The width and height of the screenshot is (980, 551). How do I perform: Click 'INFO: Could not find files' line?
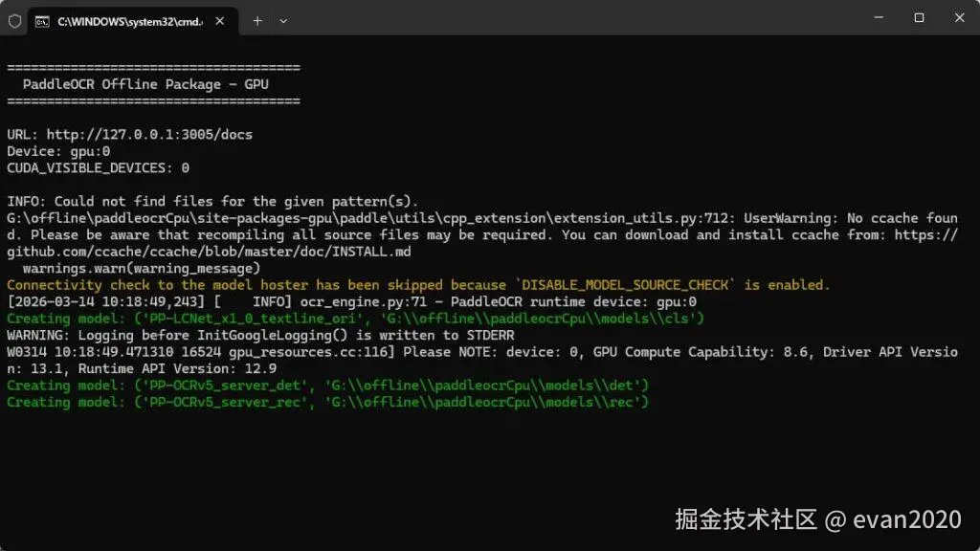coord(212,201)
